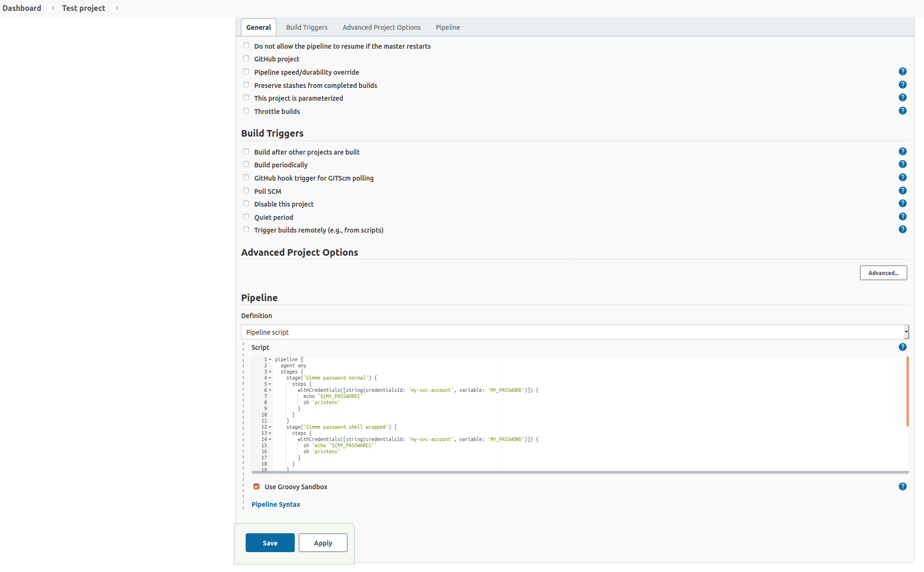The width and height of the screenshot is (924, 572).
Task: Collapse stage fold arrow on line 4
Action: pos(270,378)
